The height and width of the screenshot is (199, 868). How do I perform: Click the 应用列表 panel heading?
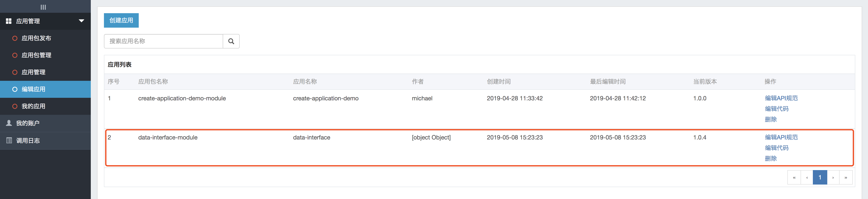[x=120, y=65]
